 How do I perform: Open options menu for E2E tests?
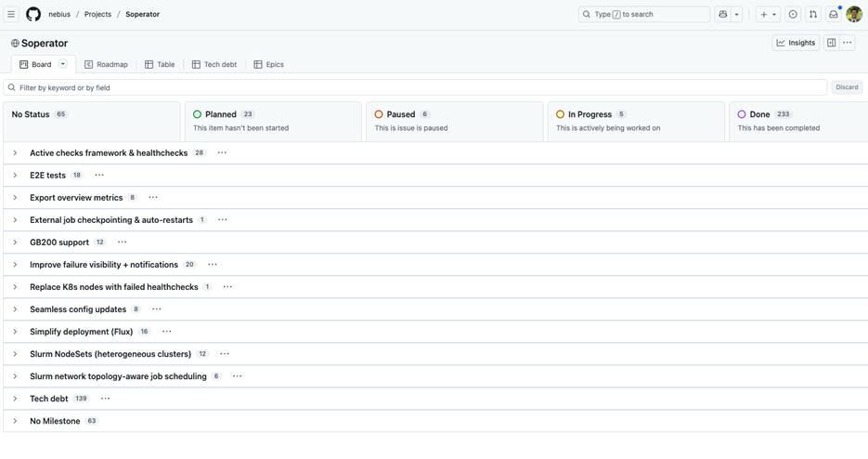click(99, 175)
